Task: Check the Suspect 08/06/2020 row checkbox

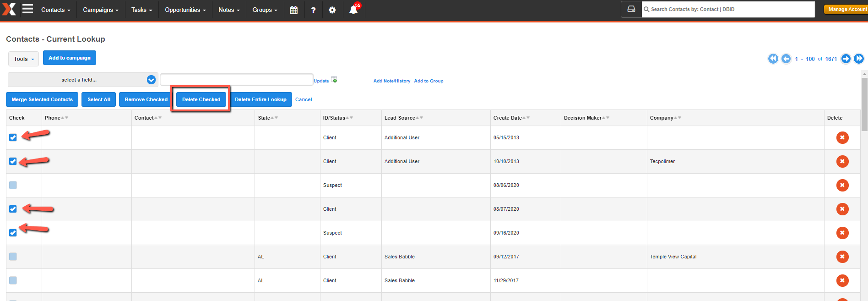Action: [x=13, y=185]
